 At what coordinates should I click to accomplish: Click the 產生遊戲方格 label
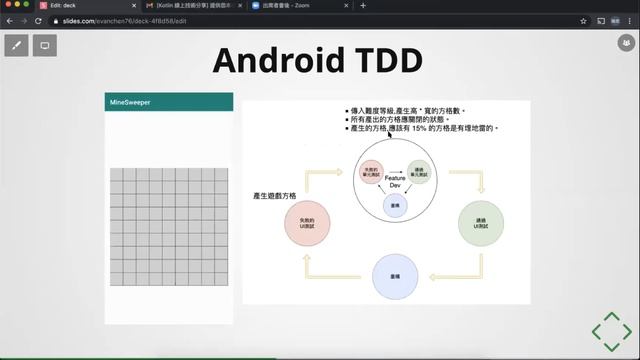(x=275, y=196)
